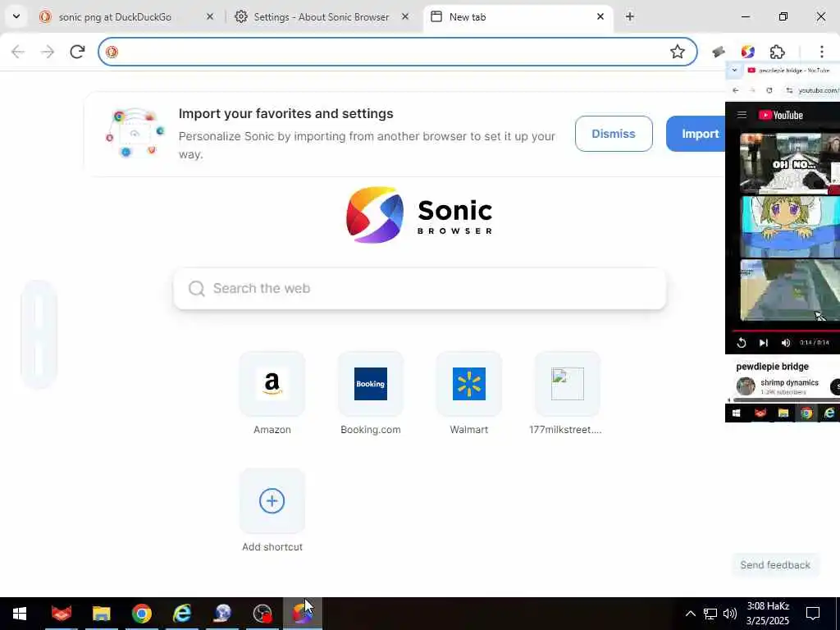Open the notification center icon
Viewport: 840px width, 630px height.
click(x=813, y=614)
